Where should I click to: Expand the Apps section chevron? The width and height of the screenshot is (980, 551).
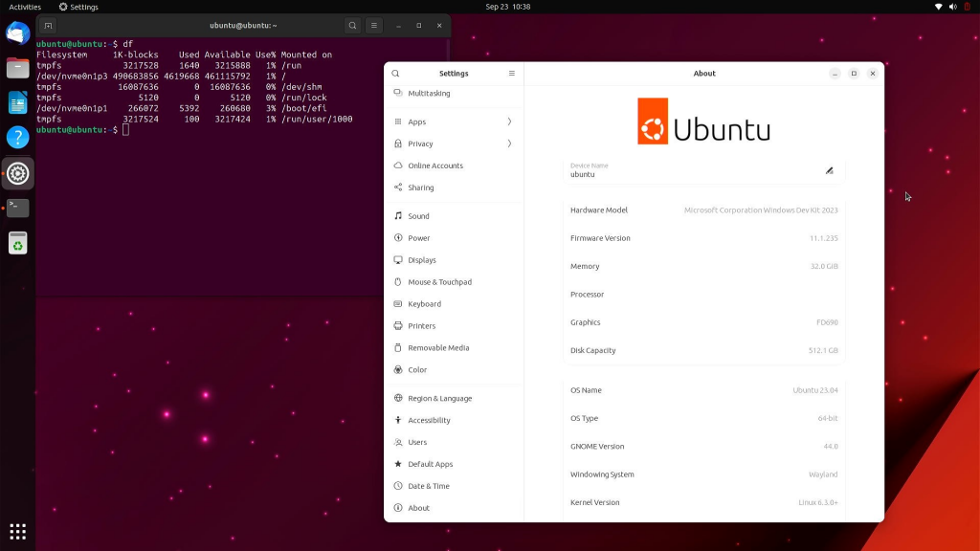(x=509, y=121)
